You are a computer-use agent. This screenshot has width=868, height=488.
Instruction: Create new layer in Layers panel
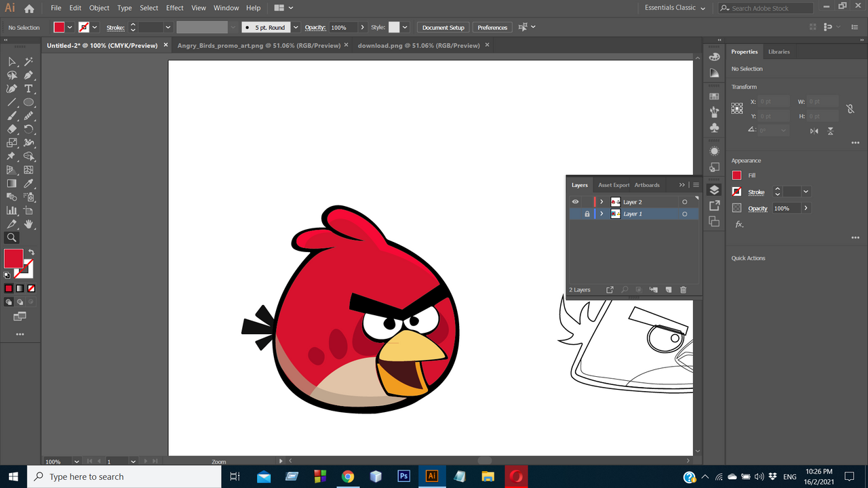click(668, 290)
